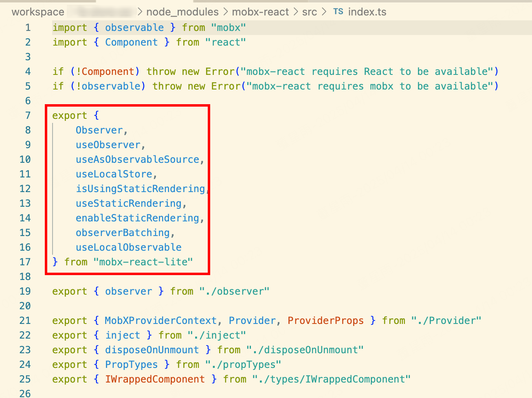This screenshot has width=532, height=398.
Task: Click the chevron before mobx-react breadcrumb
Action: pos(225,12)
